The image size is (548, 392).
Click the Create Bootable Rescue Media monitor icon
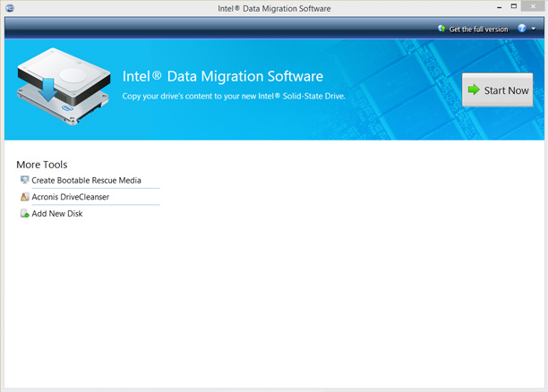click(x=24, y=180)
